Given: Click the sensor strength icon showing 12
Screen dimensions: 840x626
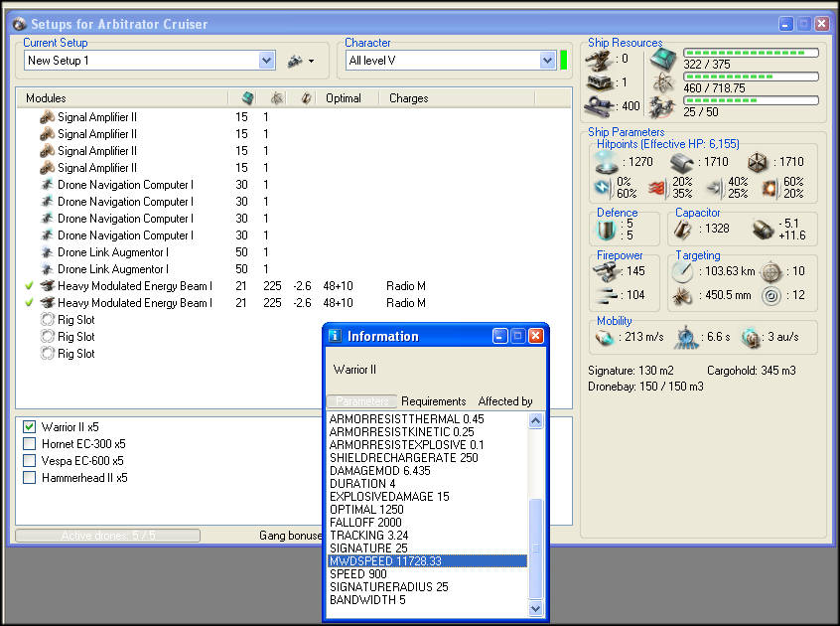Looking at the screenshot, I should click(771, 295).
